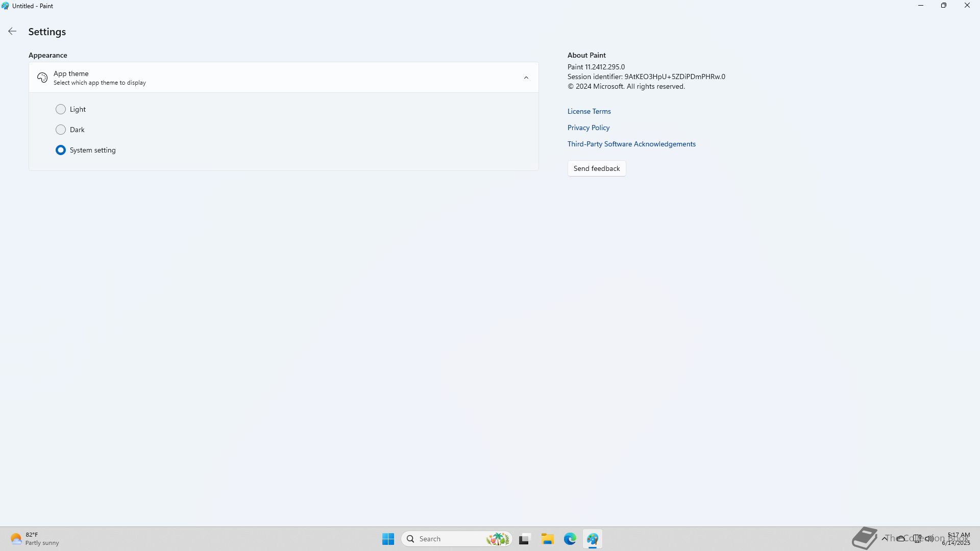Open the Privacy Policy link
This screenshot has height=551, width=980.
point(588,128)
